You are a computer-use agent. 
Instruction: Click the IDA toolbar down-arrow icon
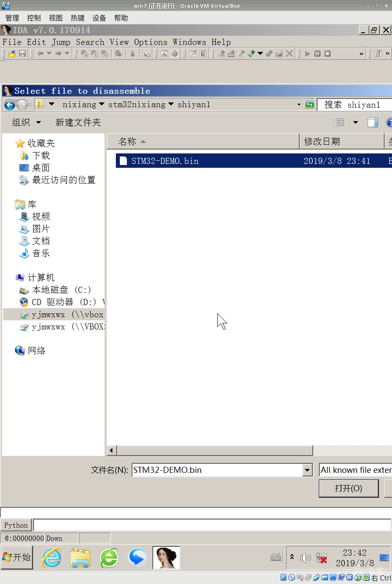click(x=132, y=54)
